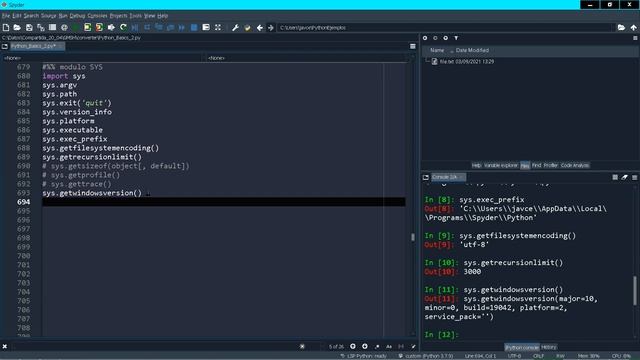Open the Edit menu
640x360 pixels.
click(16, 16)
